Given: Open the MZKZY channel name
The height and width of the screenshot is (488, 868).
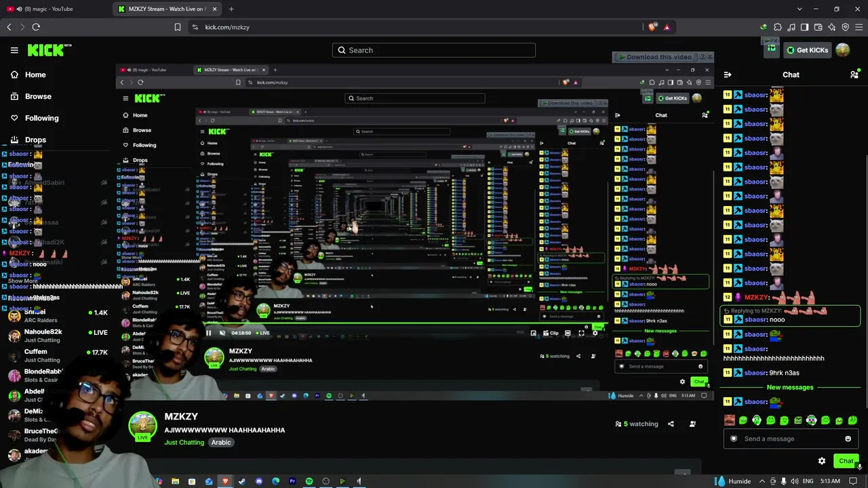Looking at the screenshot, I should (181, 417).
